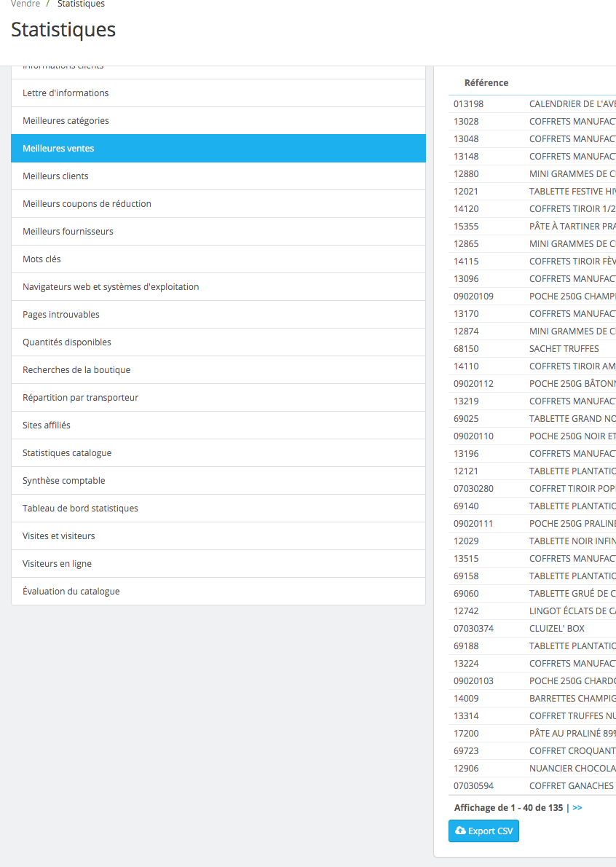Open Visiteurs en ligne module

[218, 563]
